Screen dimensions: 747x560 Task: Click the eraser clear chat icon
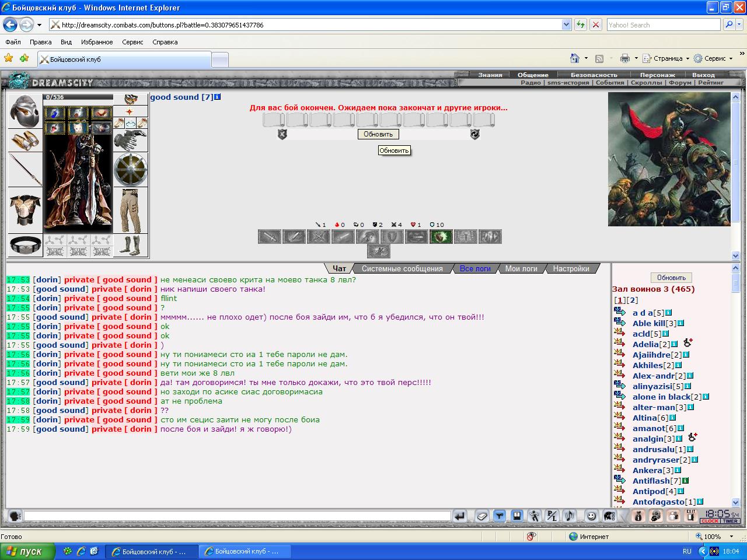(x=481, y=516)
